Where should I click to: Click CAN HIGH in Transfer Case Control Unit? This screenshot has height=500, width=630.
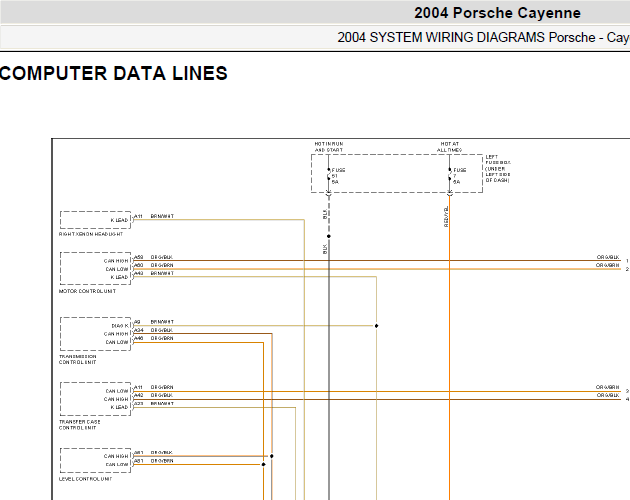tap(116, 399)
